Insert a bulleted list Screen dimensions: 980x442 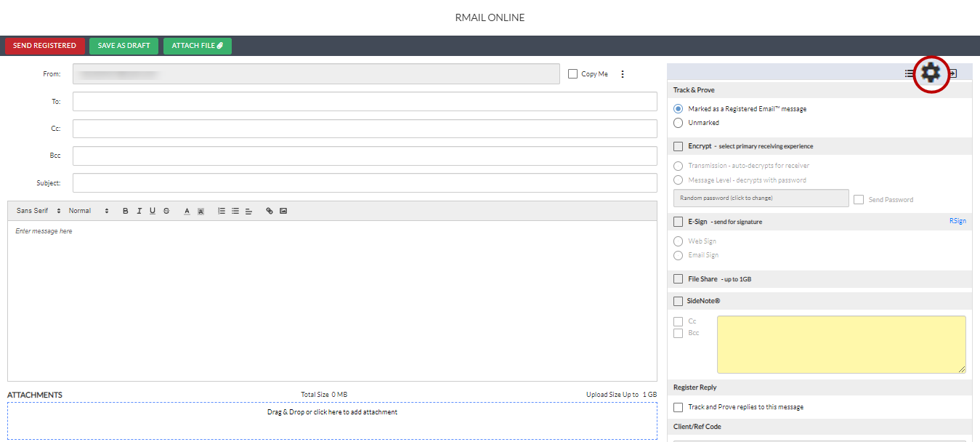point(235,211)
